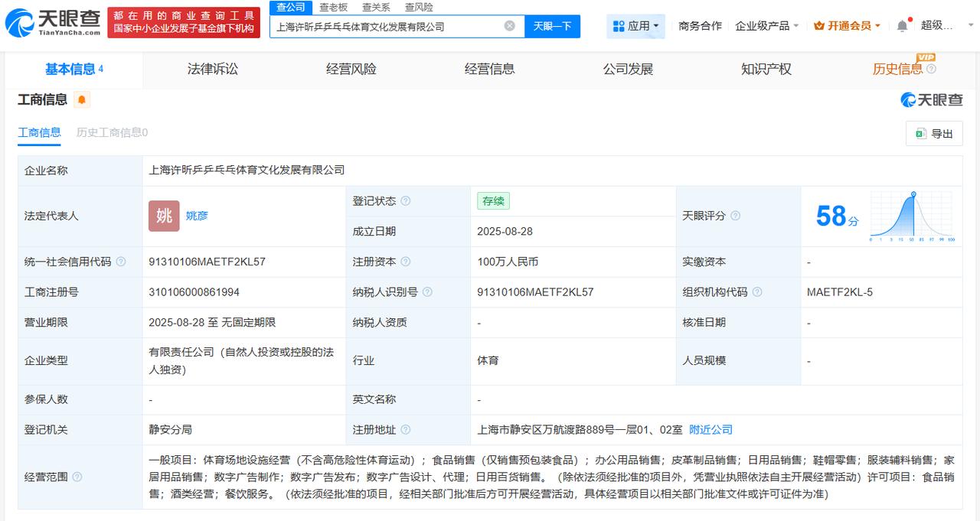Click help icon beside 注册地址
The image size is (980, 521).
coord(406,430)
